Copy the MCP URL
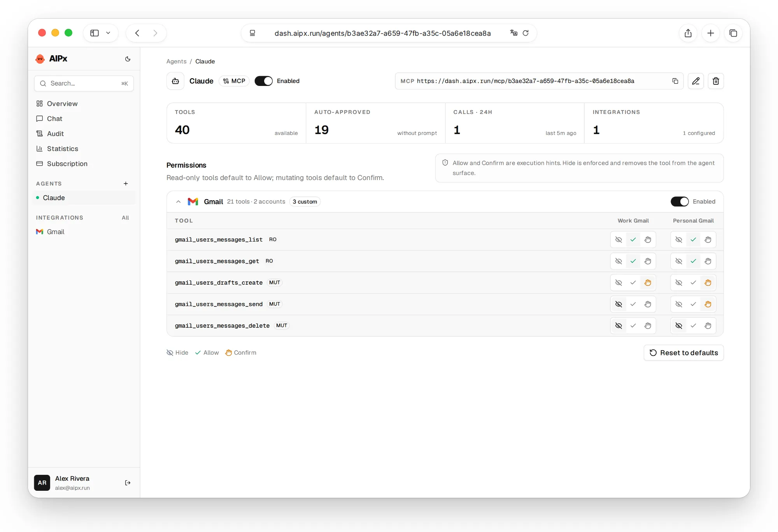 (675, 81)
